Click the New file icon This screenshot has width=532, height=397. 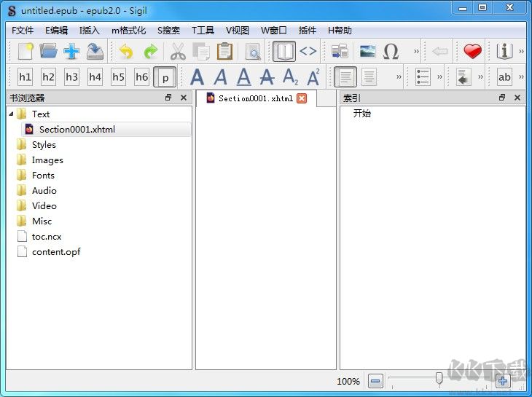pos(26,51)
